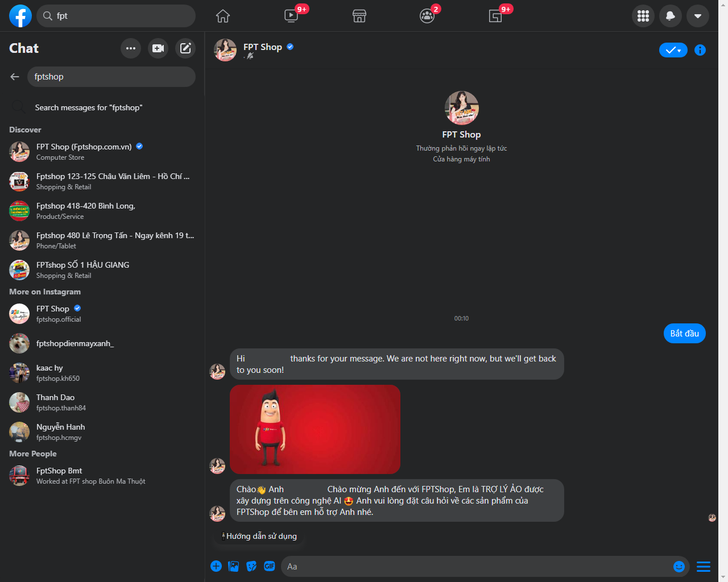This screenshot has width=728, height=582.
Task: Open FPTshop SỐ 1 HẬU GIANG result
Action: click(x=102, y=270)
